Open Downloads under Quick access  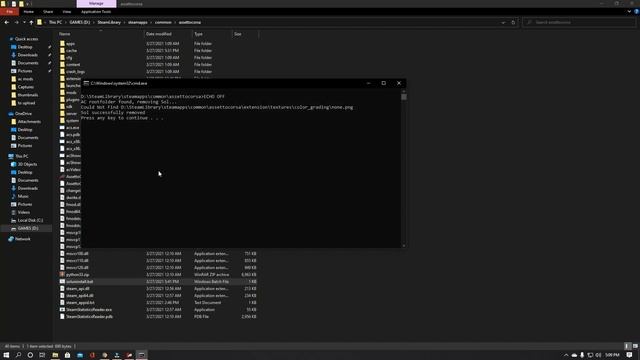[27, 55]
